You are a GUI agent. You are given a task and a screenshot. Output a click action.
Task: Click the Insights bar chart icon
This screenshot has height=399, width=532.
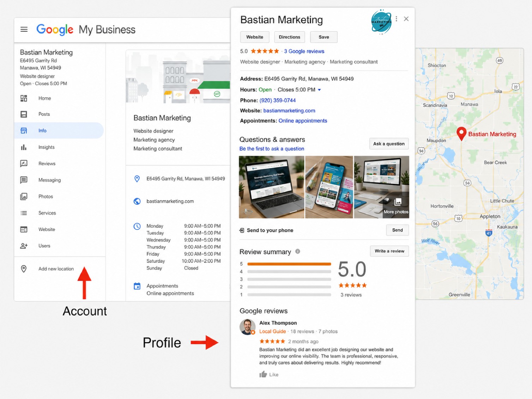pyautogui.click(x=24, y=147)
